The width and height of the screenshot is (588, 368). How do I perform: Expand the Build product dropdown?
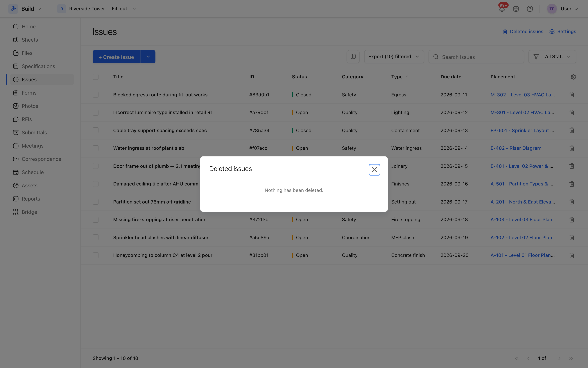[39, 9]
